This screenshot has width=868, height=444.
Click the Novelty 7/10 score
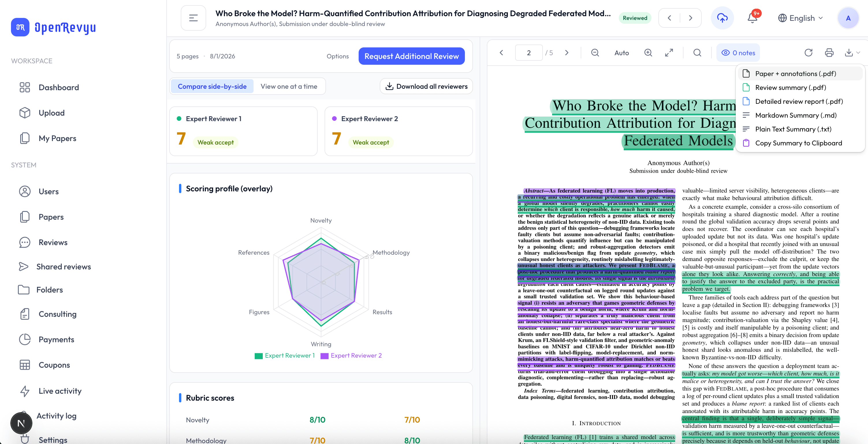click(412, 420)
